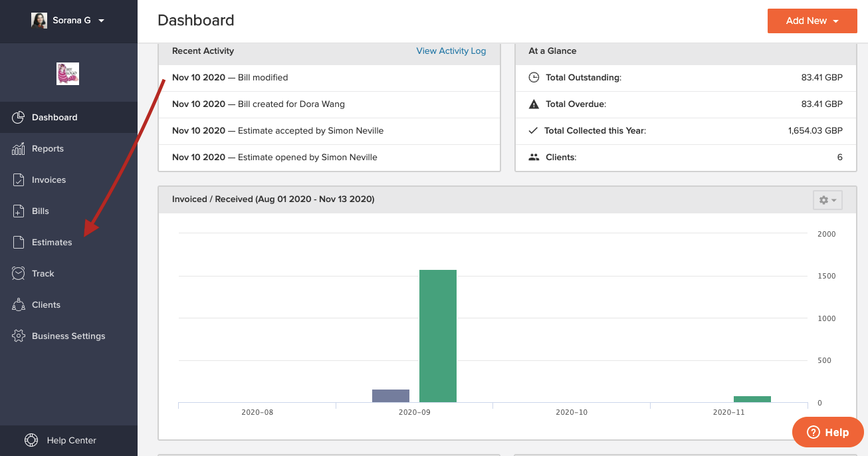
Task: Click the Reports bar chart icon
Action: (x=19, y=149)
